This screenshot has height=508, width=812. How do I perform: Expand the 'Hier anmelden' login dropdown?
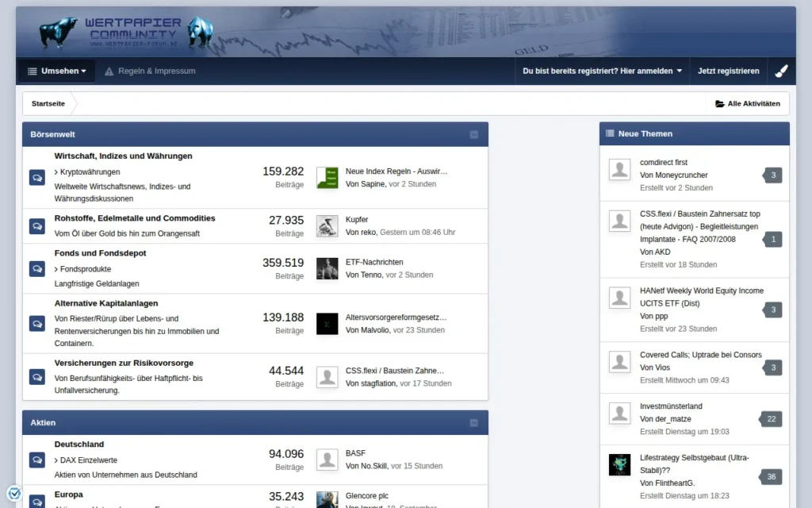(603, 71)
